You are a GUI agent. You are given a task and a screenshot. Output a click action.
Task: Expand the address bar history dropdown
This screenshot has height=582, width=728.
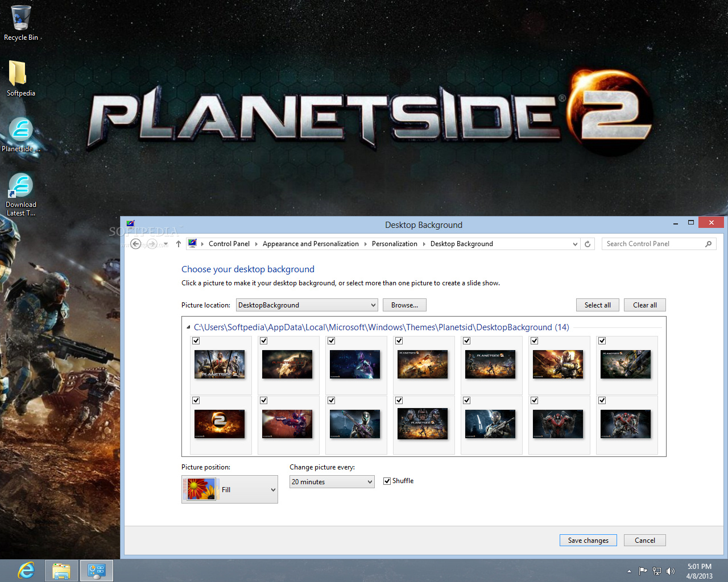point(575,244)
